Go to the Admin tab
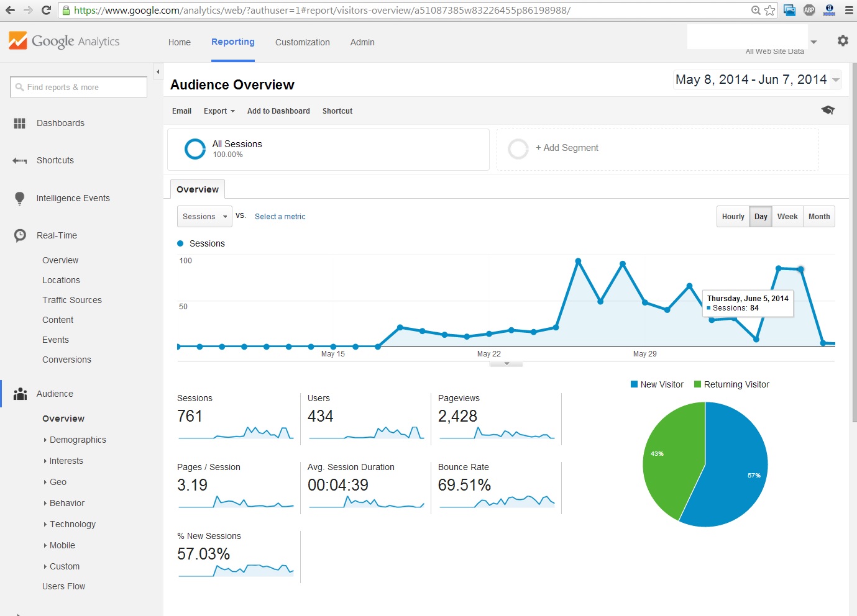Viewport: 857px width, 616px height. tap(362, 42)
